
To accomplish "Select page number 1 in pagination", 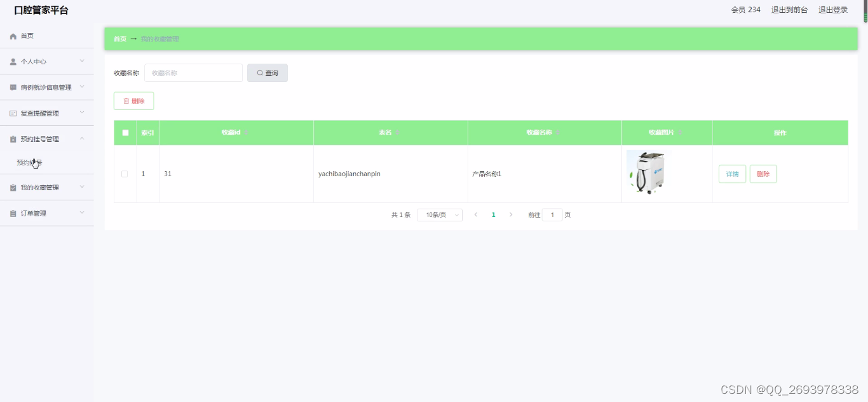I will tap(493, 215).
